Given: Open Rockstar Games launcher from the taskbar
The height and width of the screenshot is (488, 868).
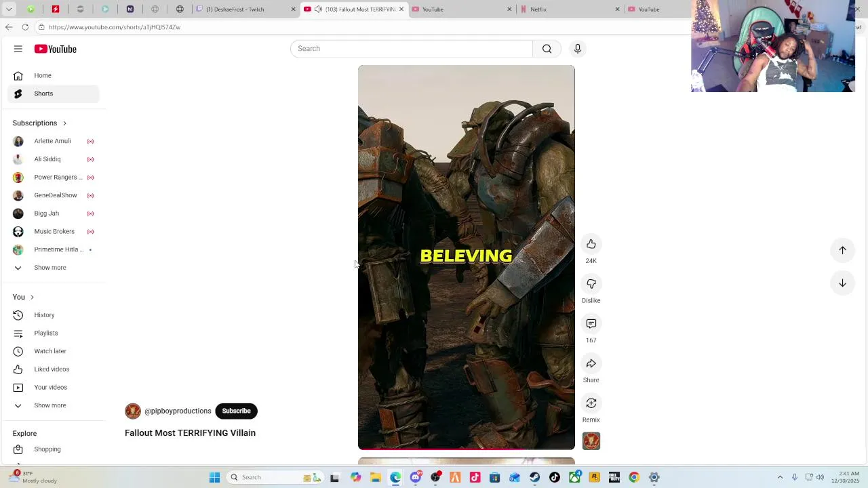Looking at the screenshot, I should coord(595,477).
